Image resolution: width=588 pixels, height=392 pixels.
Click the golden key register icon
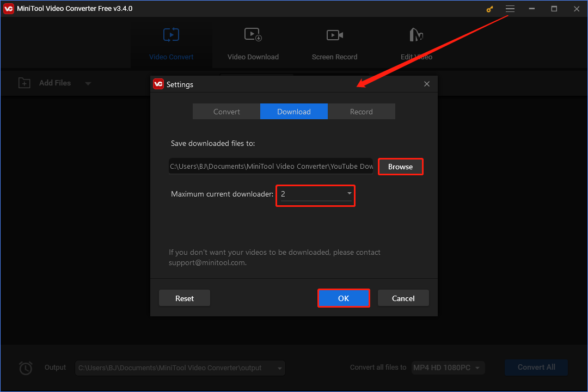489,9
